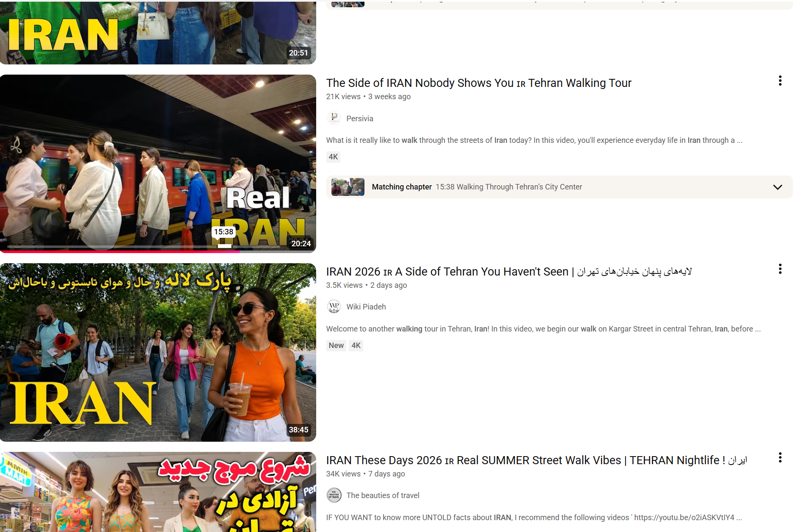Click '34K views • 7 days ago' text
Image resolution: width=804 pixels, height=532 pixels.
coord(365,474)
